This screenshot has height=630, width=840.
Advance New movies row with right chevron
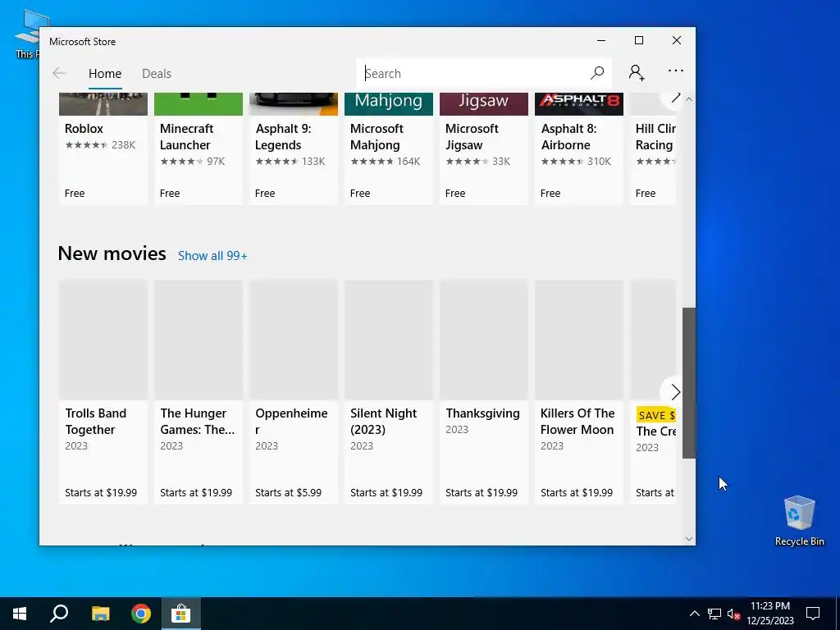[x=675, y=392]
